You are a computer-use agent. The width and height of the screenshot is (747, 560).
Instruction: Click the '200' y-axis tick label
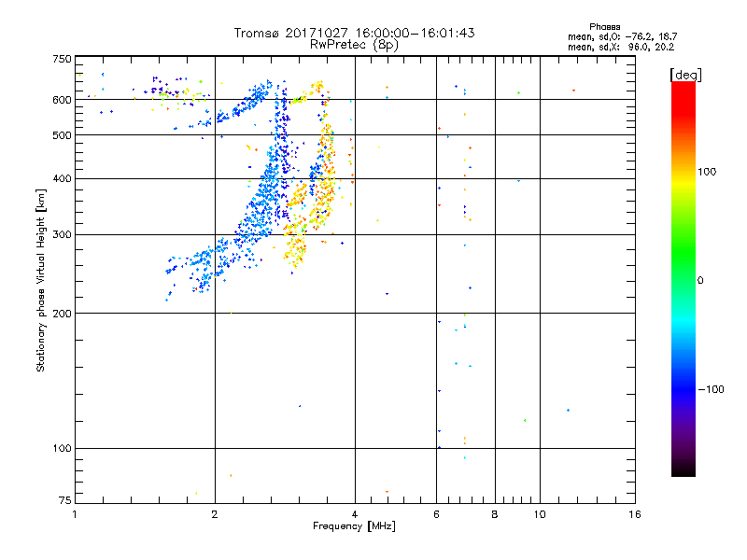(62, 314)
